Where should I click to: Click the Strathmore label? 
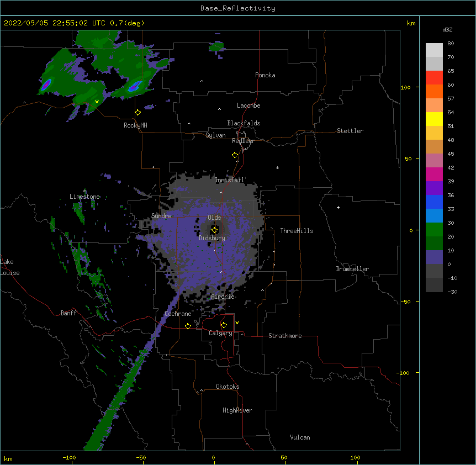285,336
